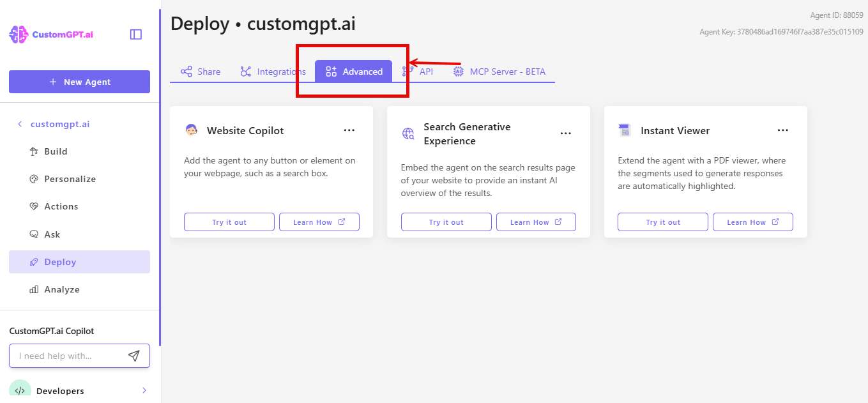868x403 pixels.
Task: Click the Search Generative Experience globe icon
Action: tap(407, 135)
